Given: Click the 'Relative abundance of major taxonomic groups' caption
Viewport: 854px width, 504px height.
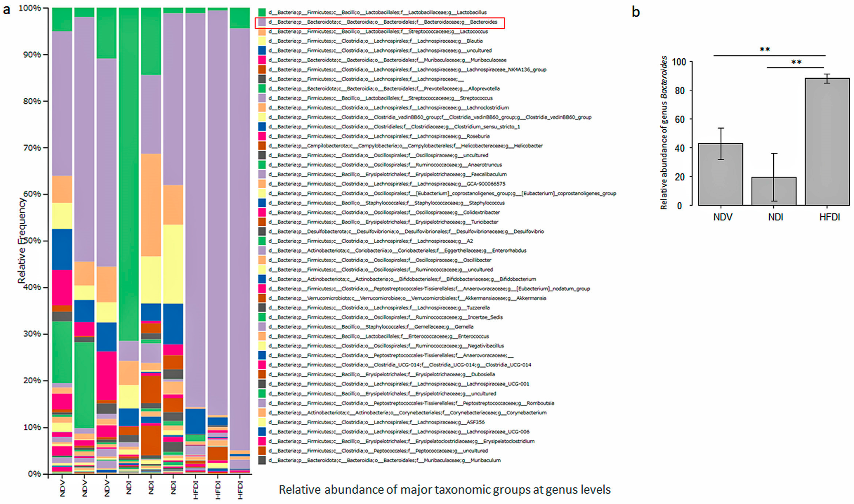Looking at the screenshot, I should tap(444, 490).
